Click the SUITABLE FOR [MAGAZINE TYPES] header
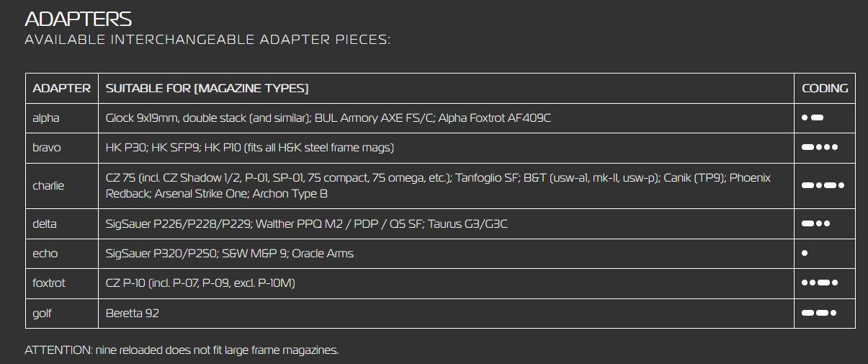The height and width of the screenshot is (364, 868). [x=207, y=89]
